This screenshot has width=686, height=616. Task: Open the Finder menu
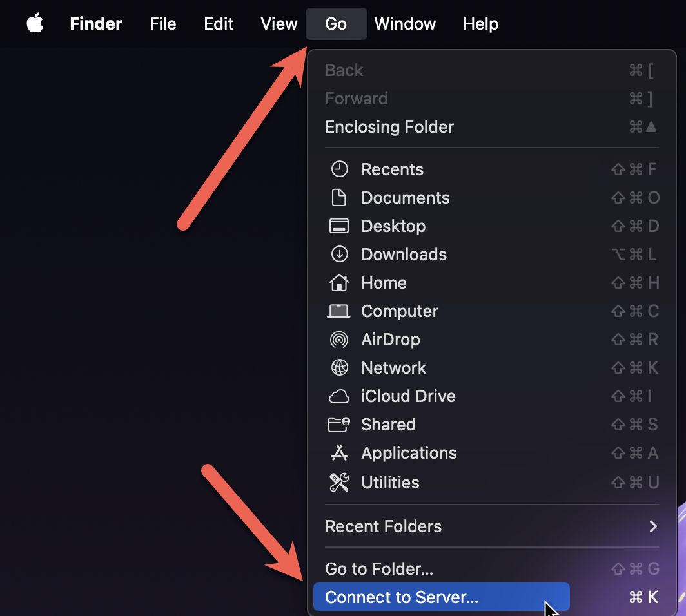point(95,24)
